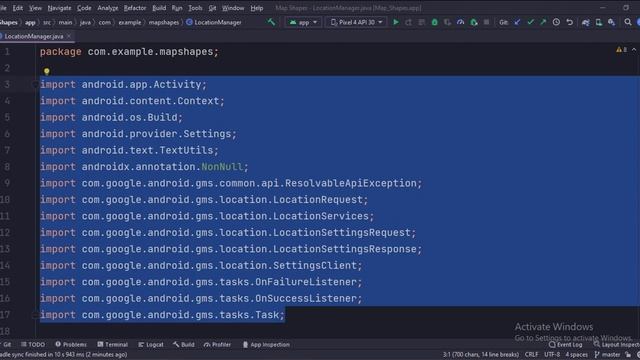This screenshot has width=640, height=360.
Task: Open the SDK Manager icon
Action: 611,22
